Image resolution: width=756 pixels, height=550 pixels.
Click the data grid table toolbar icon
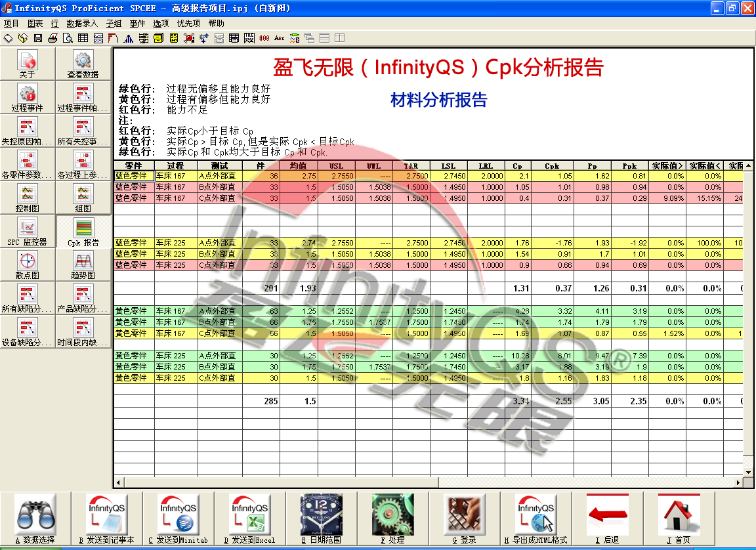point(83,38)
